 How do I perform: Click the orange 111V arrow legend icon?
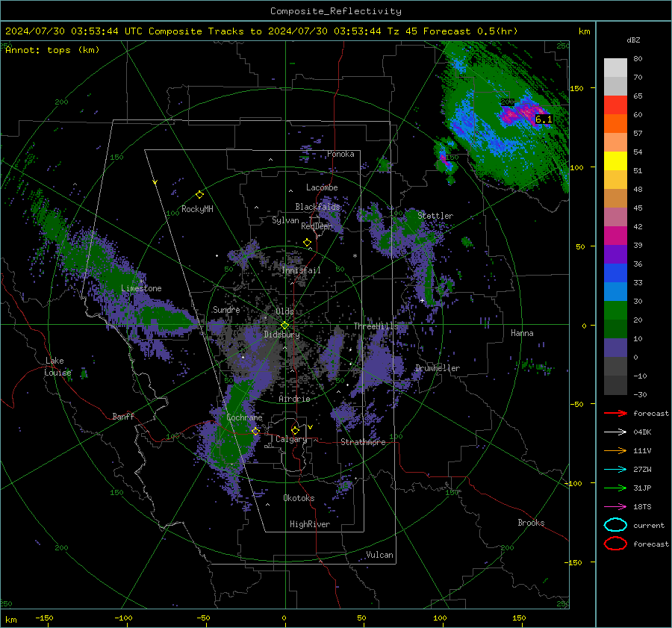pos(615,450)
